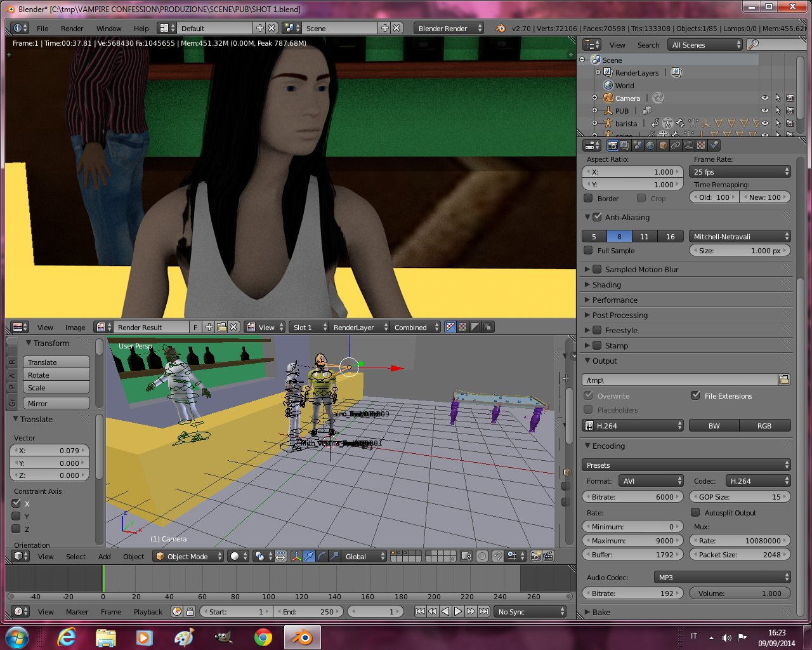The image size is (812, 650).
Task: Select 16 anti-aliasing samples
Action: tap(671, 236)
